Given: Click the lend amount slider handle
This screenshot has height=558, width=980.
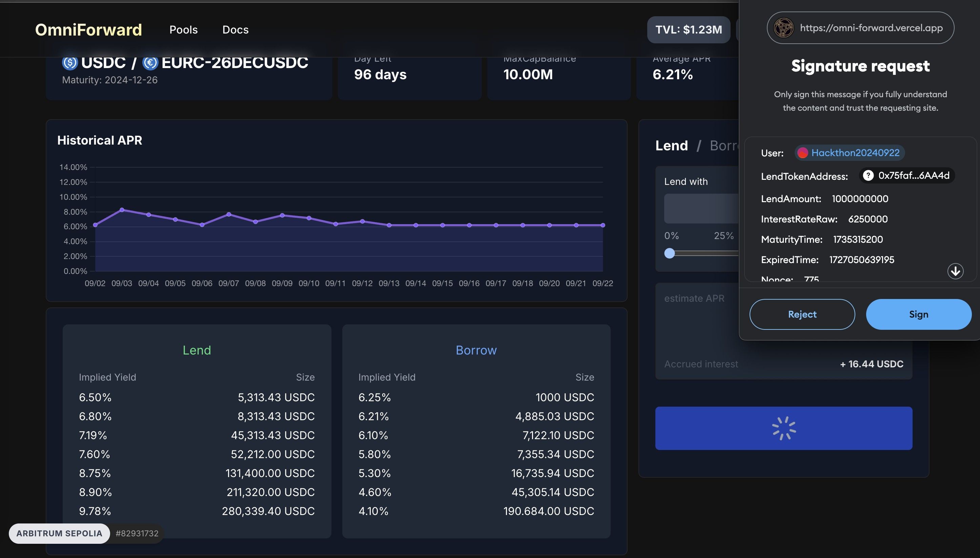Looking at the screenshot, I should coord(669,253).
